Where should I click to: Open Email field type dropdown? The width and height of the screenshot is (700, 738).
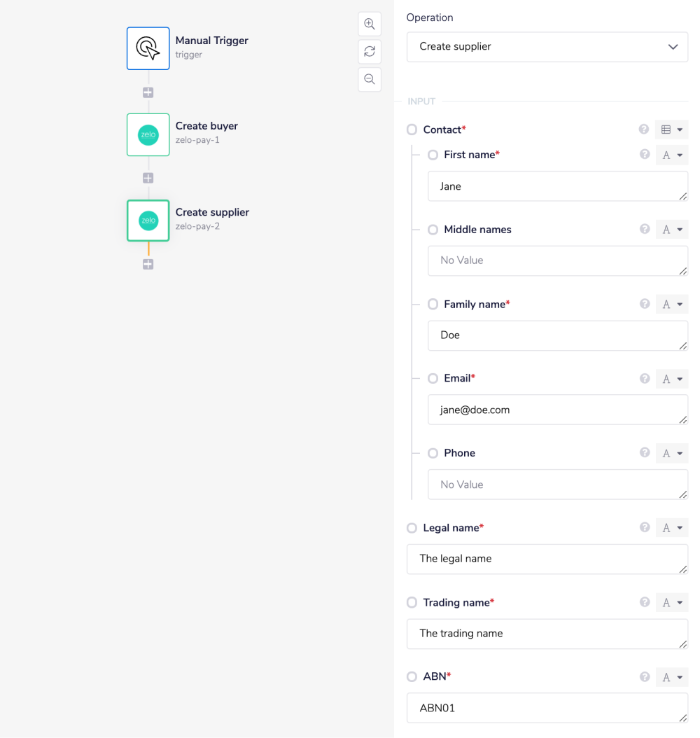point(672,379)
